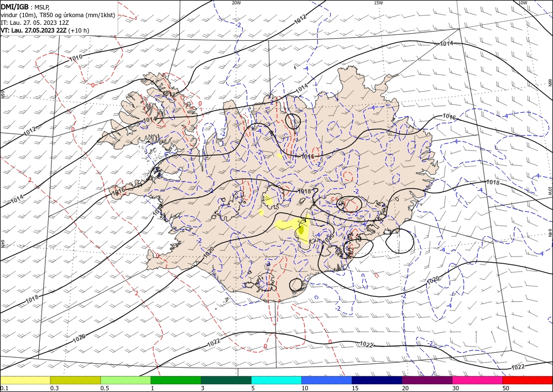Viewport: 553px width, 392px height.
Task: Click the "0.1" legend value
Action: coord(4,388)
